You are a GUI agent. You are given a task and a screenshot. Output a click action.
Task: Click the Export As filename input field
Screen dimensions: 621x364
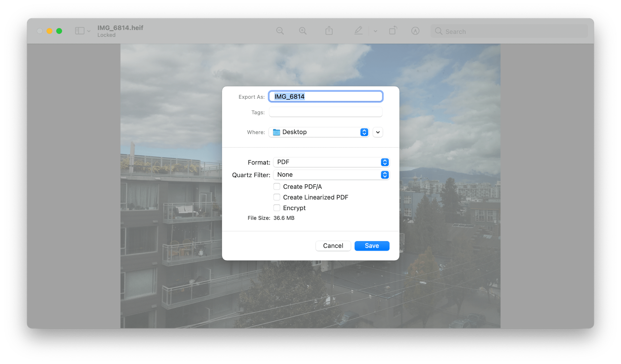click(325, 96)
